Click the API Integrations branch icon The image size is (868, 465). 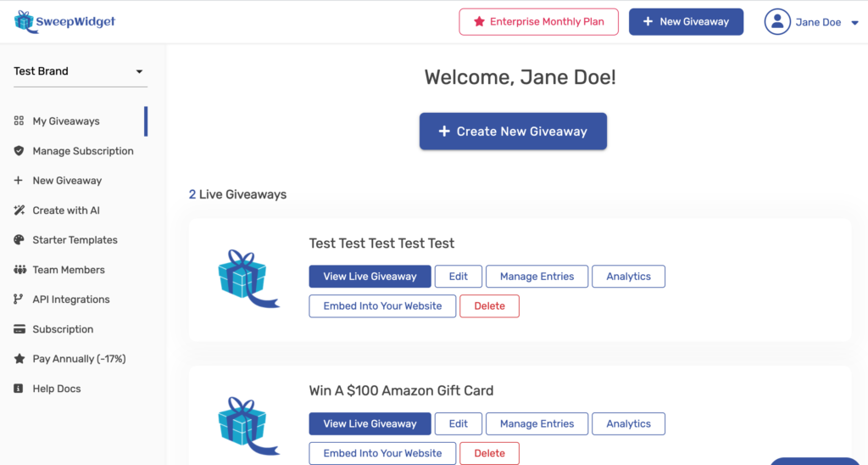(19, 300)
